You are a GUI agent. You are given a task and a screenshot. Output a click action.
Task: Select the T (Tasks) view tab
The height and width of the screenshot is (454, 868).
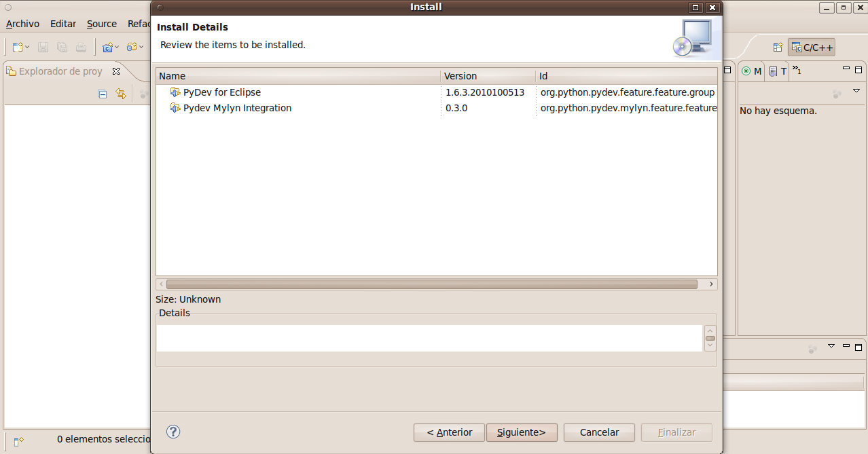(x=778, y=71)
